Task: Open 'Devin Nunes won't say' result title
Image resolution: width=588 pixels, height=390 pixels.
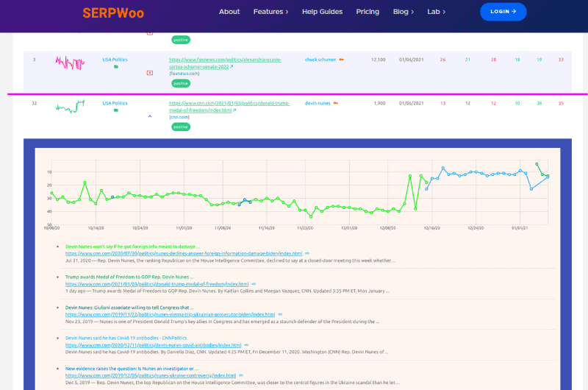Action: (x=132, y=247)
